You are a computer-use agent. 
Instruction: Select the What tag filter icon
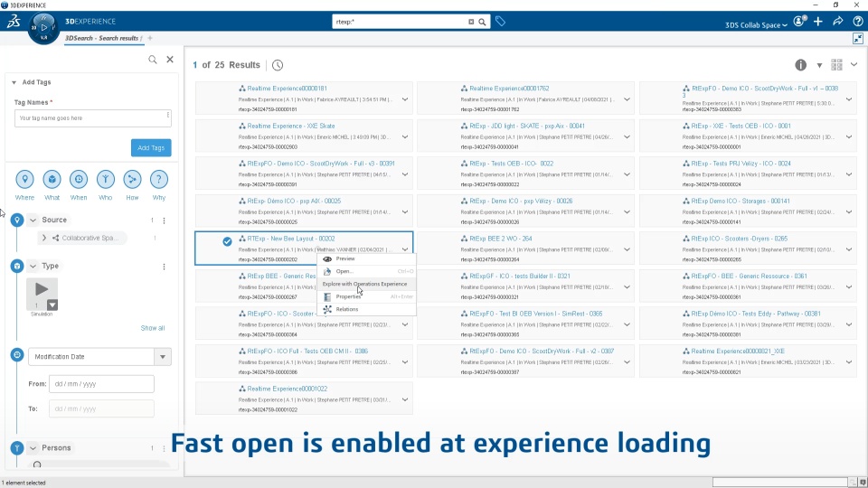pyautogui.click(x=52, y=179)
